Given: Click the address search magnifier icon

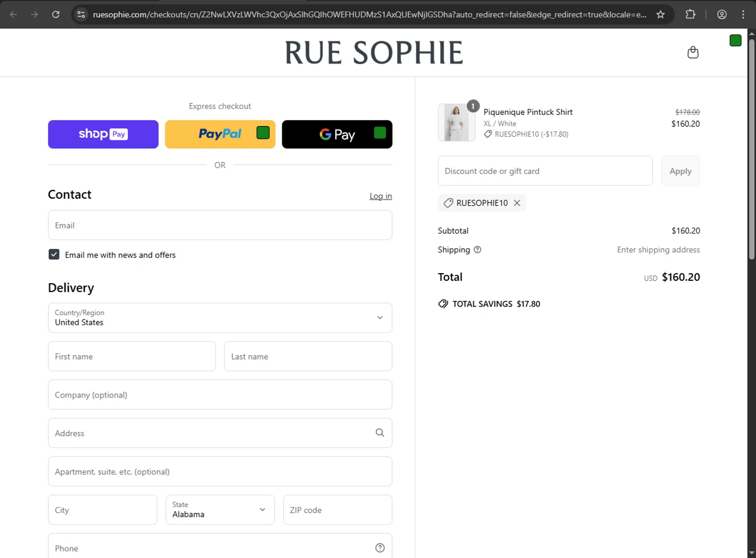Looking at the screenshot, I should pyautogui.click(x=380, y=432).
